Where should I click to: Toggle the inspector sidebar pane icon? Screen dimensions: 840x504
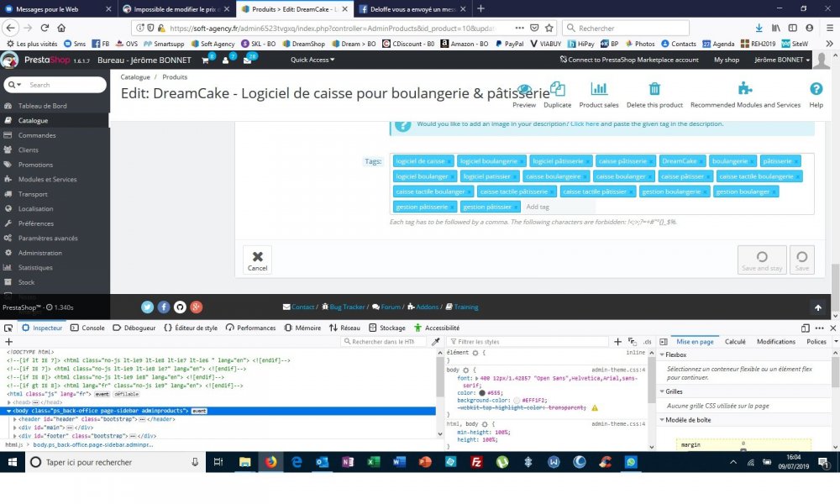pos(664,342)
